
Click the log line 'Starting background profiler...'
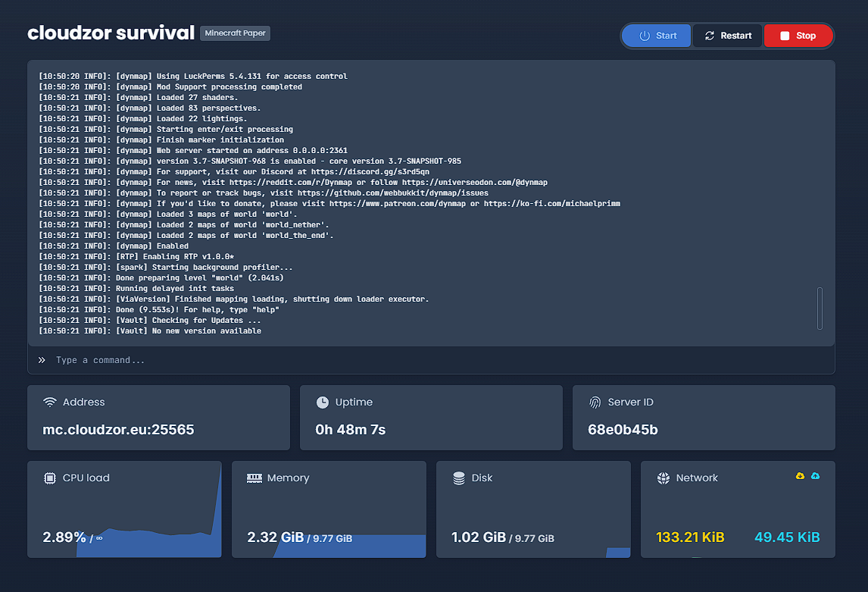166,267
